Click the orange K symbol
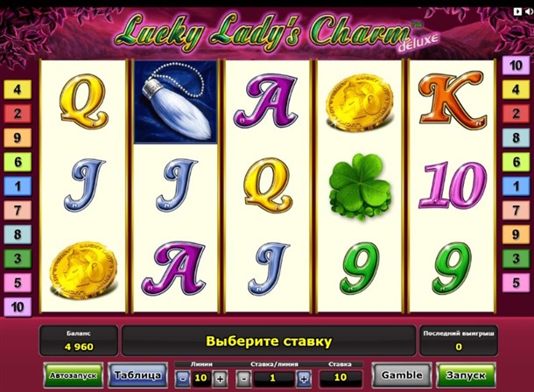The width and height of the screenshot is (534, 392). pos(452,100)
